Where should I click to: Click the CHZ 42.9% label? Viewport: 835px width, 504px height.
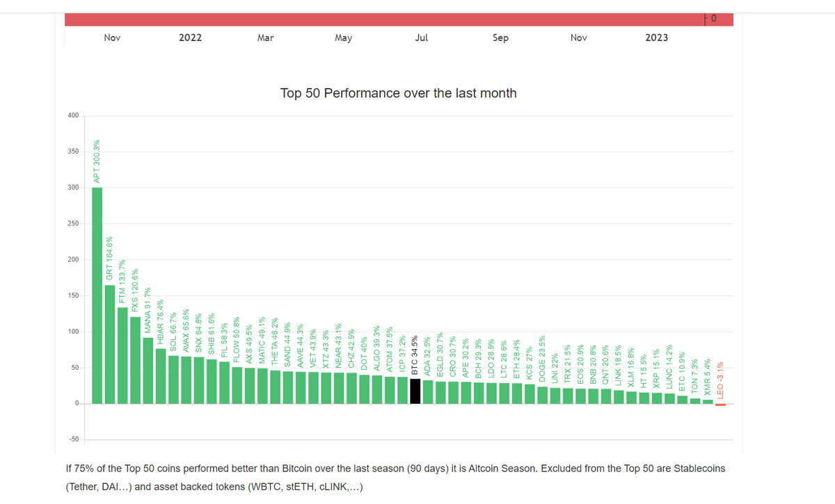click(x=351, y=349)
